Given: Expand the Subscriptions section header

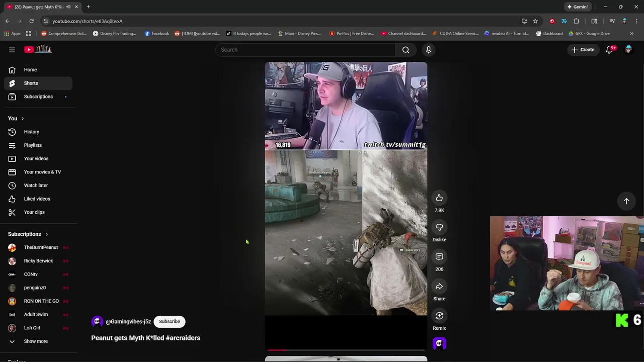Looking at the screenshot, I should coord(28,234).
